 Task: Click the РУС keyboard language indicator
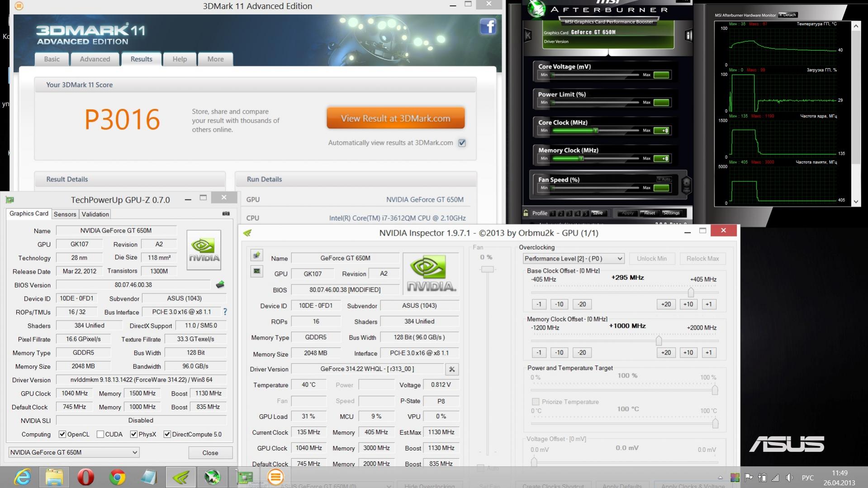point(807,478)
